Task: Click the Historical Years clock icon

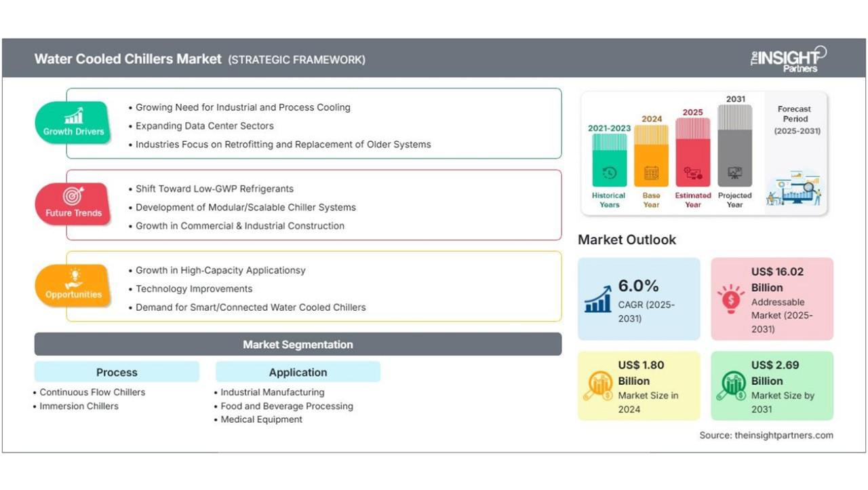Action: click(x=609, y=173)
